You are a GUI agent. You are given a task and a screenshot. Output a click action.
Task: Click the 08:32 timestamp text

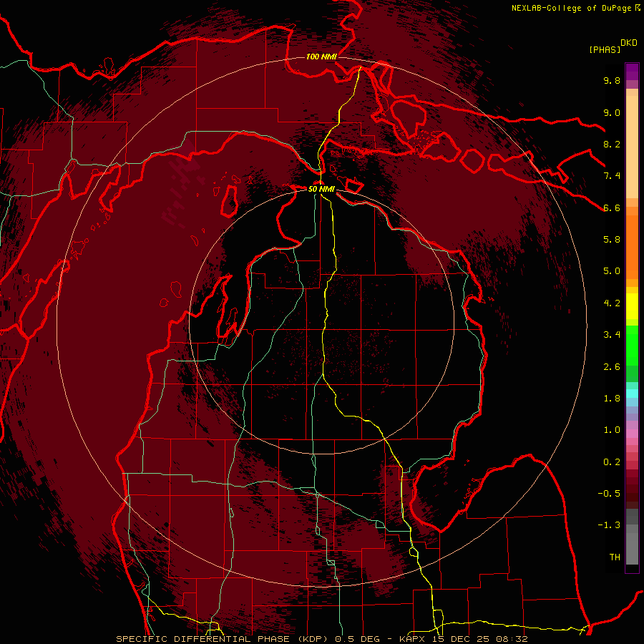(x=514, y=639)
